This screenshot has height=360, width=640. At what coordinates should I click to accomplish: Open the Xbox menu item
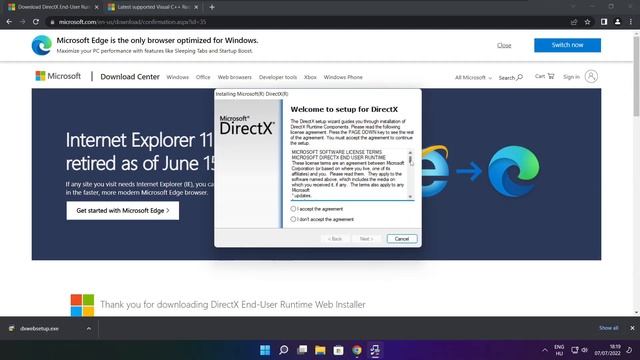tap(310, 77)
